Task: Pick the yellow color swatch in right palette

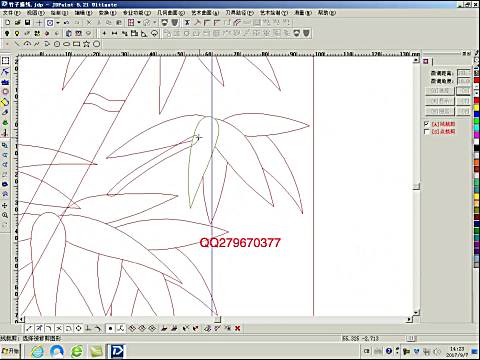Action: [477, 108]
